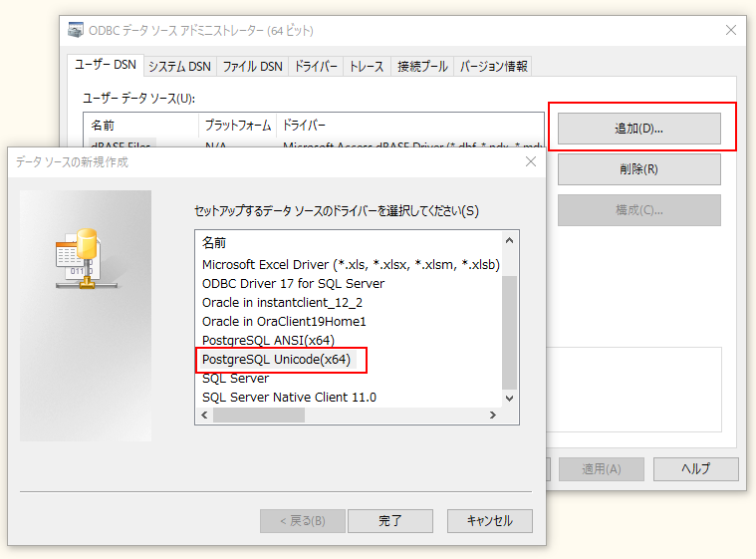756x559 pixels.
Task: Click the 追加(D)... button
Action: pos(638,129)
